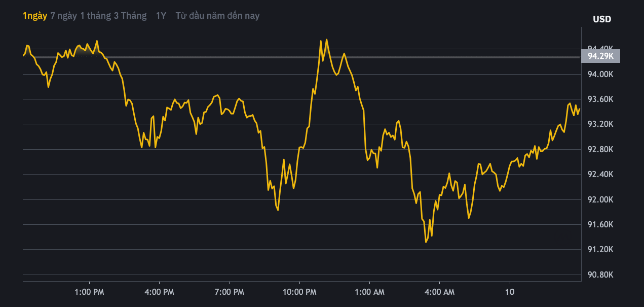Screen dimensions: 644x307
Task: Open the 3 Tháng chart range
Action: tap(130, 16)
